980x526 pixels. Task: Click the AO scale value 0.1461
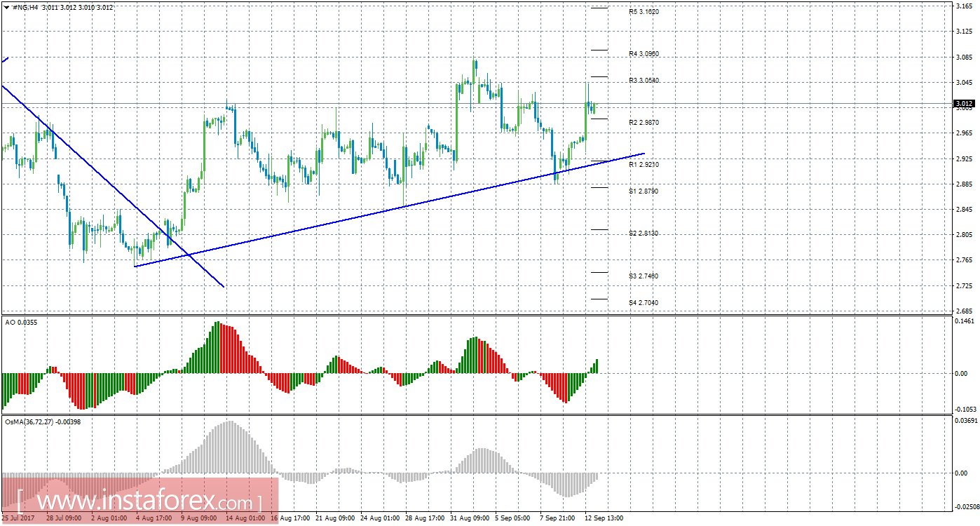tap(965, 320)
